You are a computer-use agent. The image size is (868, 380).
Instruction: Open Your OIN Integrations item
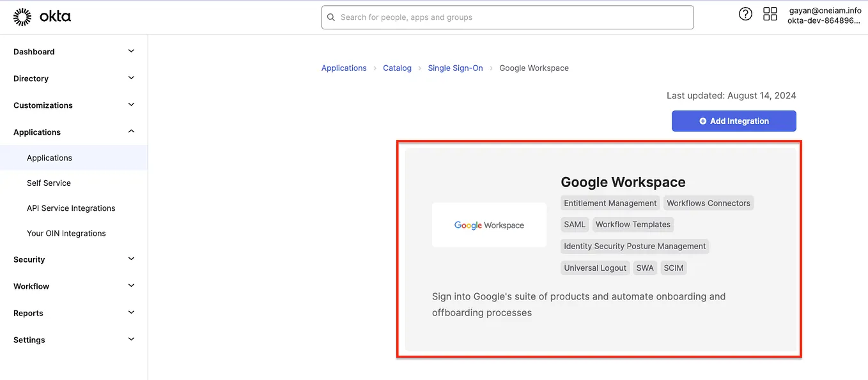(x=66, y=233)
